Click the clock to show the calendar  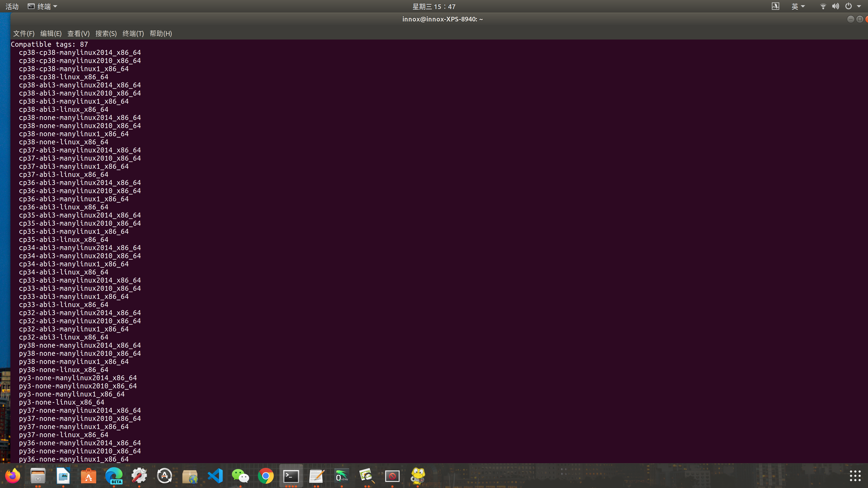(x=434, y=6)
